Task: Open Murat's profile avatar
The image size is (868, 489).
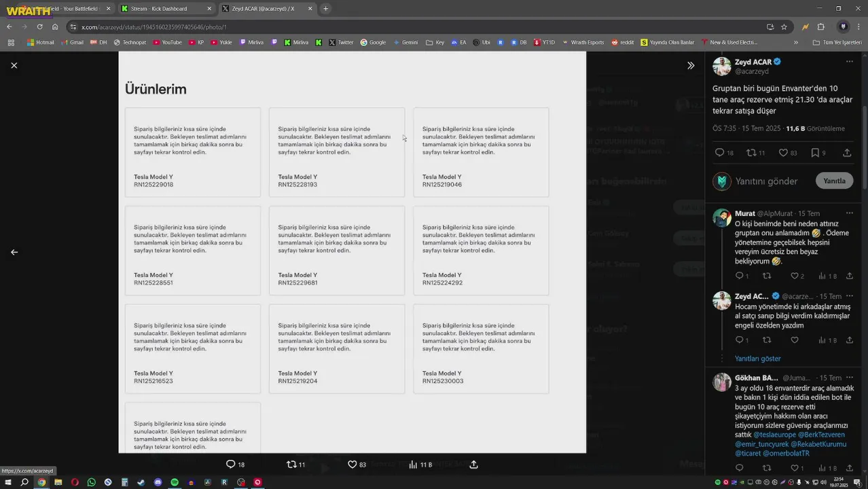Action: (721, 218)
